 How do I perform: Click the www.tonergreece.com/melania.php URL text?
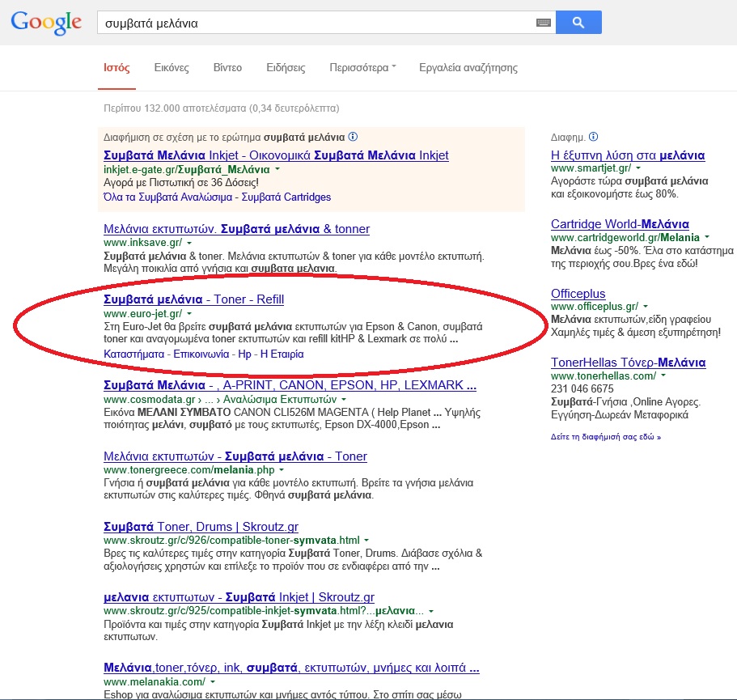click(x=189, y=470)
